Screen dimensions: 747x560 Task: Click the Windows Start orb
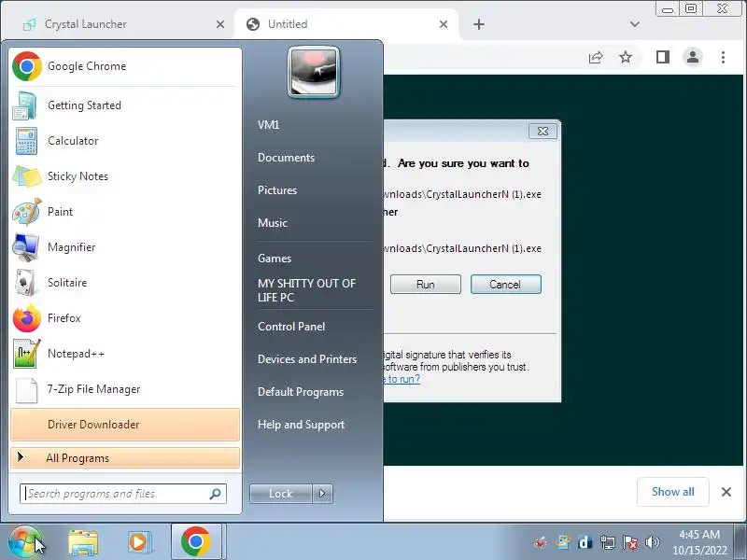pos(25,542)
